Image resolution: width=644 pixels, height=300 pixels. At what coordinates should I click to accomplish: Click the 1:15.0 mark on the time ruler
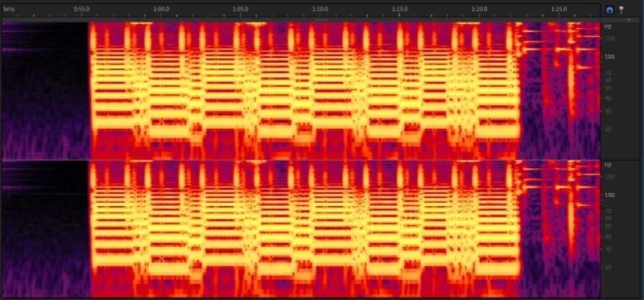point(399,9)
